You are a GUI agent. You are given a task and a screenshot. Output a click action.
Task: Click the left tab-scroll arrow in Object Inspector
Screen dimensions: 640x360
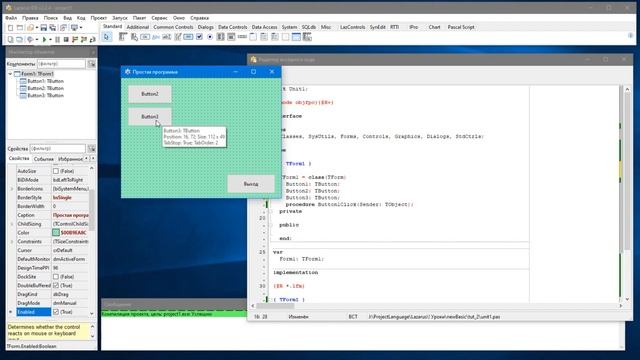click(86, 158)
